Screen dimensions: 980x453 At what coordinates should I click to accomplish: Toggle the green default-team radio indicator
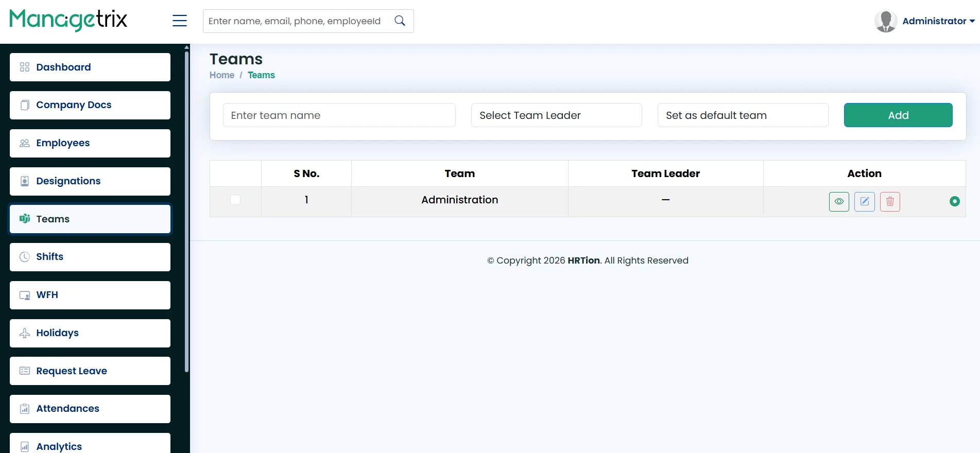click(954, 201)
